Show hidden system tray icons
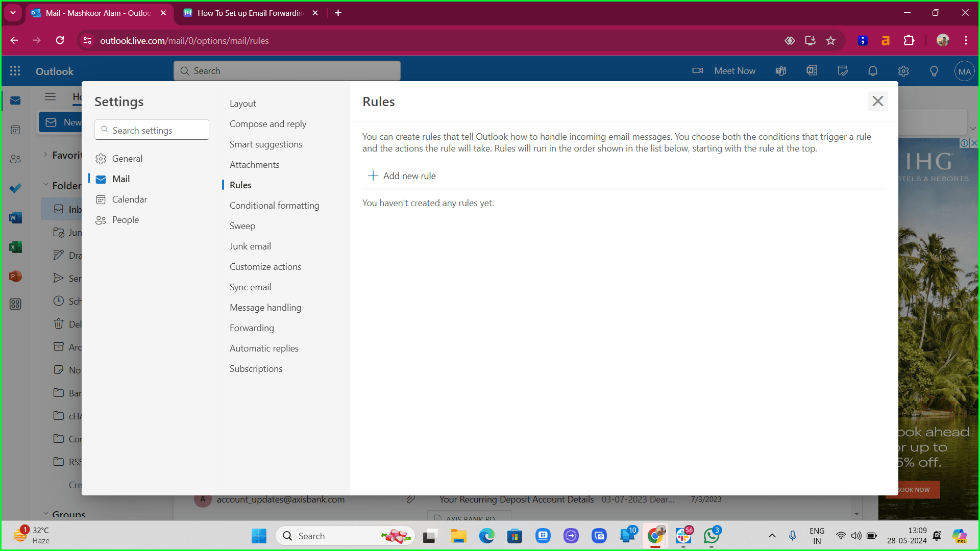980x551 pixels. (772, 536)
